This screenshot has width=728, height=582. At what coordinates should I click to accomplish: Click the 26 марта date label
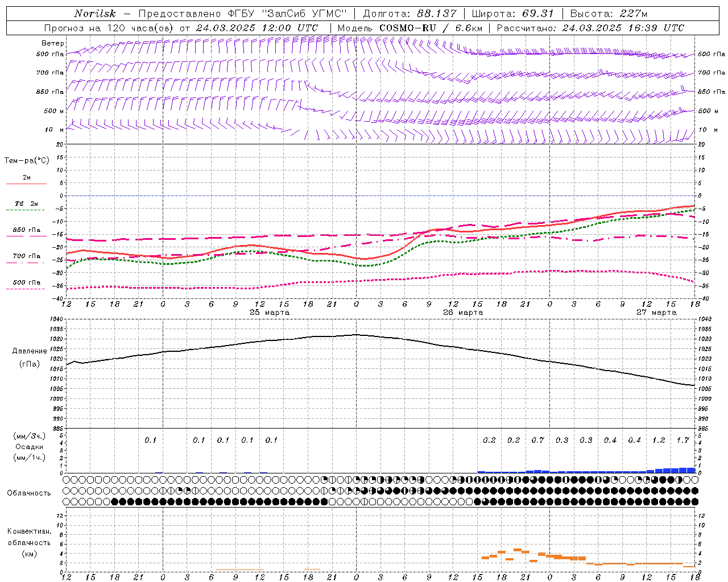(463, 313)
